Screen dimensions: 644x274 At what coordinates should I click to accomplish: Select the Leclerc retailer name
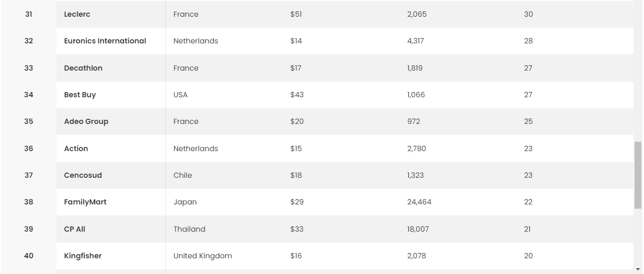tap(77, 14)
